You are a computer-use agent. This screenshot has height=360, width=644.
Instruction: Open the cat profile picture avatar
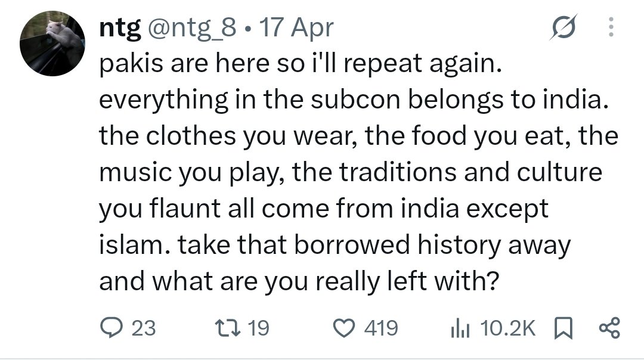52,44
